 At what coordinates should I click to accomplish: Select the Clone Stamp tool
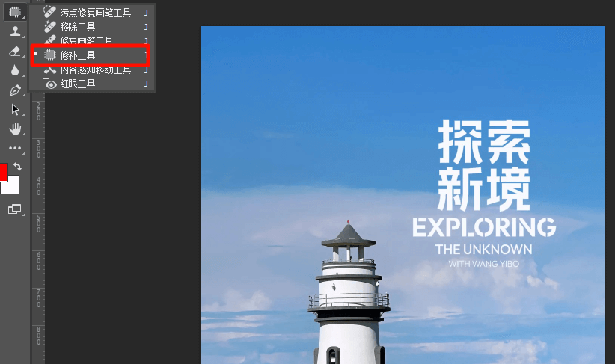(x=15, y=31)
